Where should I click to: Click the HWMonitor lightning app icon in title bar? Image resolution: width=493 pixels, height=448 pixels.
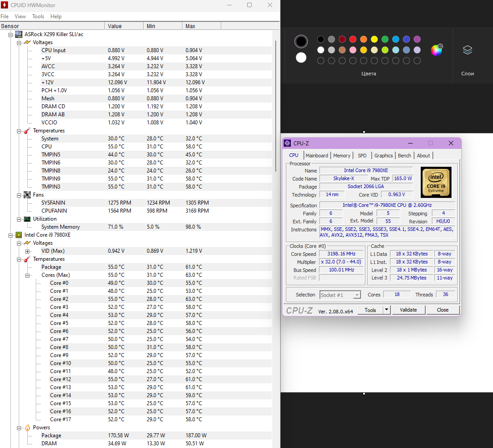click(4, 5)
